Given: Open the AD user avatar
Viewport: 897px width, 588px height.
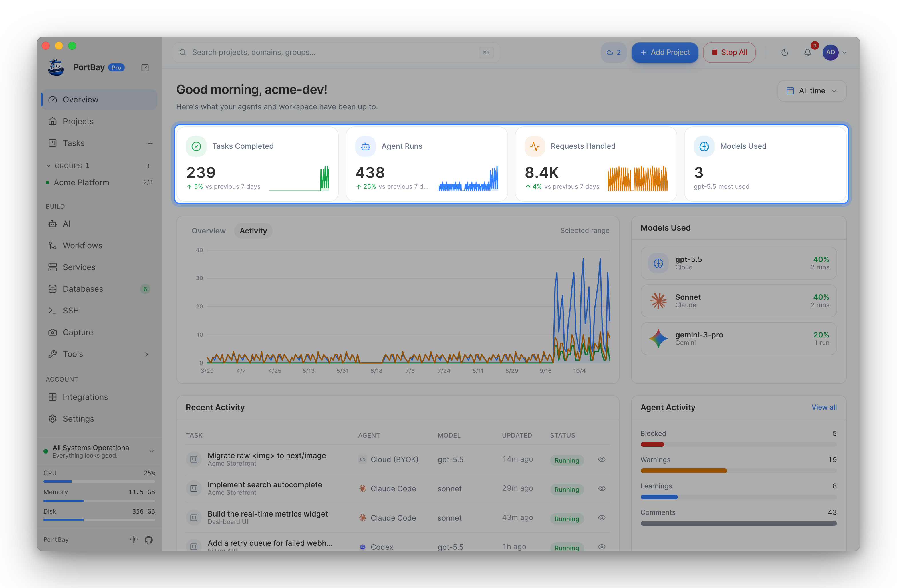Looking at the screenshot, I should [831, 53].
